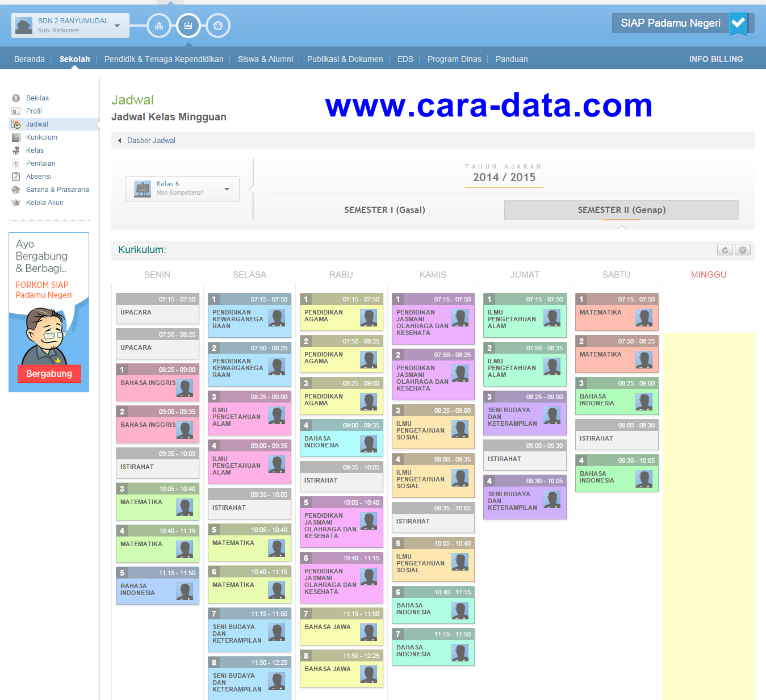Click the teacher avatar on Thursday's PENDIDIKAN JASMANI slot
Viewport: 766px width, 700px height.
click(460, 318)
